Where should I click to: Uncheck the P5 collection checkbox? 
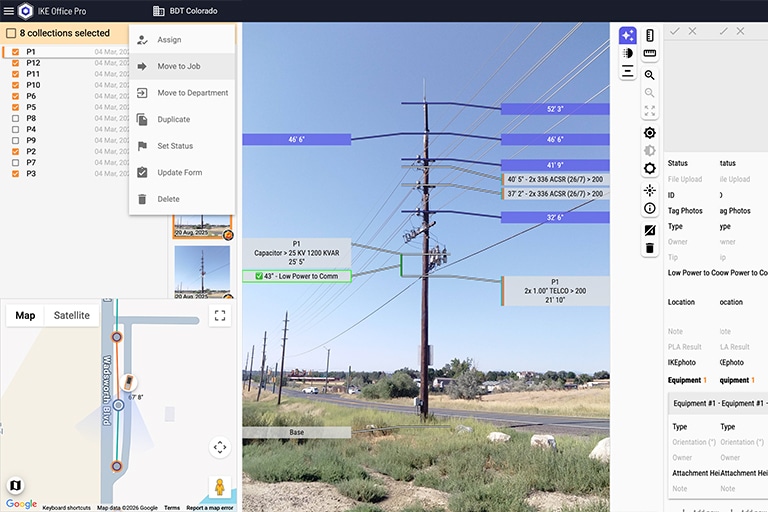(x=15, y=107)
